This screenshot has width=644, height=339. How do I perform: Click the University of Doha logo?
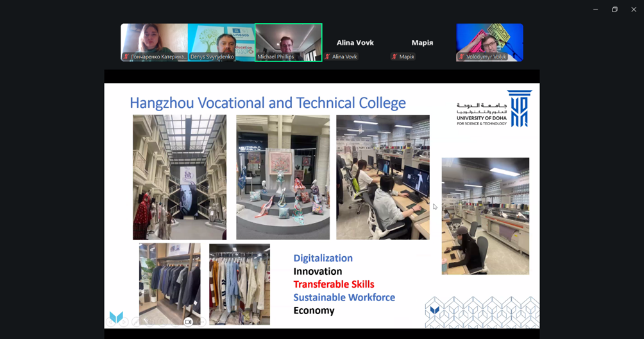[494, 109]
